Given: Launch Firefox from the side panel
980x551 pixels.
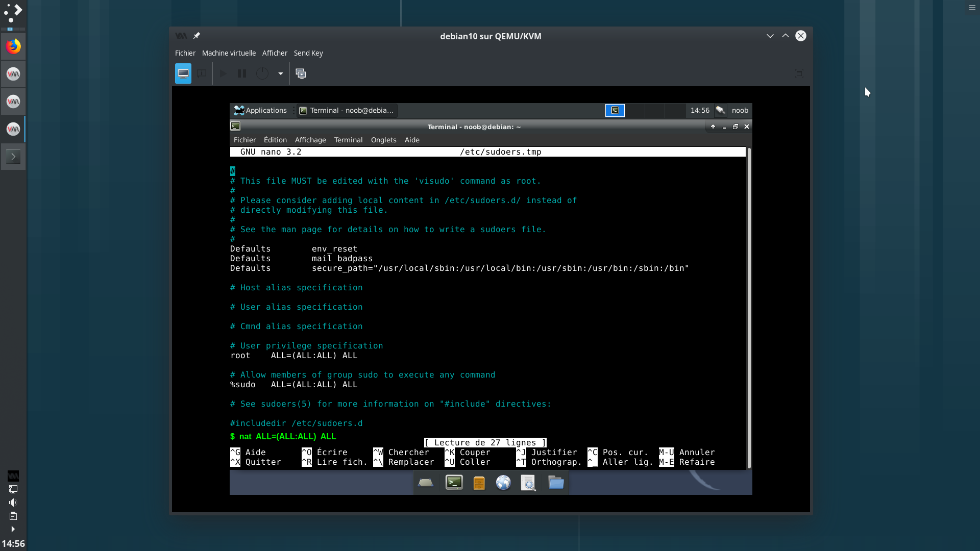Looking at the screenshot, I should pyautogui.click(x=13, y=46).
